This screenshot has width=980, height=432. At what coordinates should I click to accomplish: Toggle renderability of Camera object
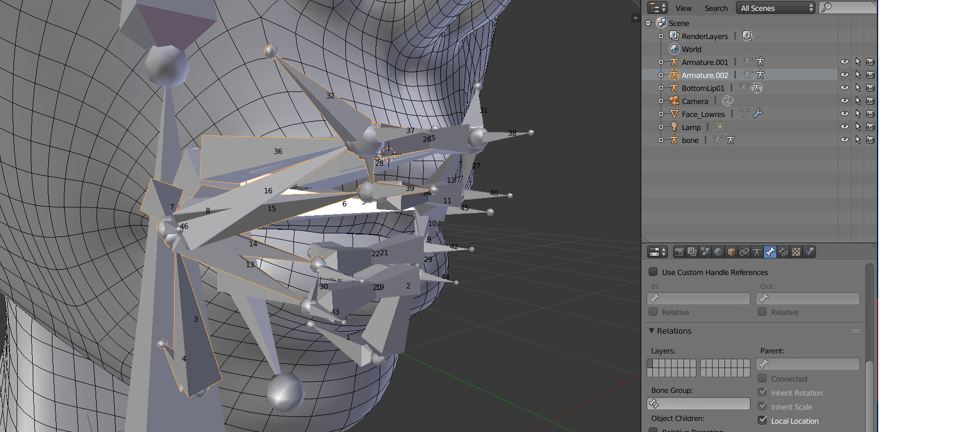coord(870,101)
